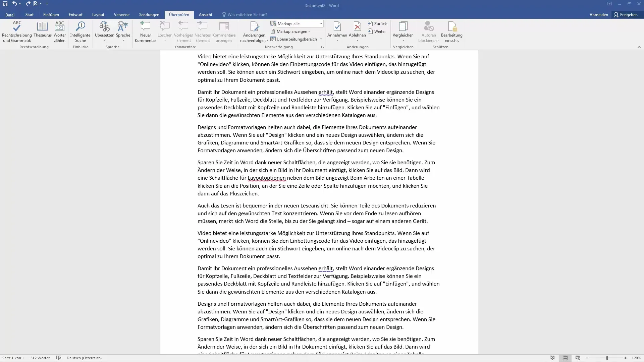Image resolution: width=644 pixels, height=362 pixels.
Task: Count words with Wörter zählen
Action: 60,32
